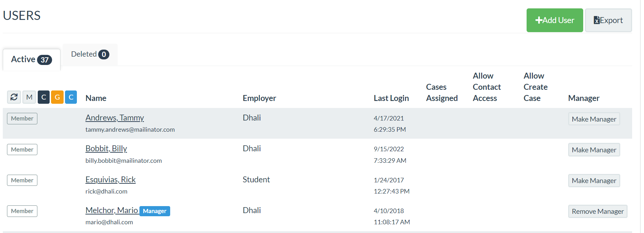
Task: Remove manager role from Mario Melchor
Action: 598,211
